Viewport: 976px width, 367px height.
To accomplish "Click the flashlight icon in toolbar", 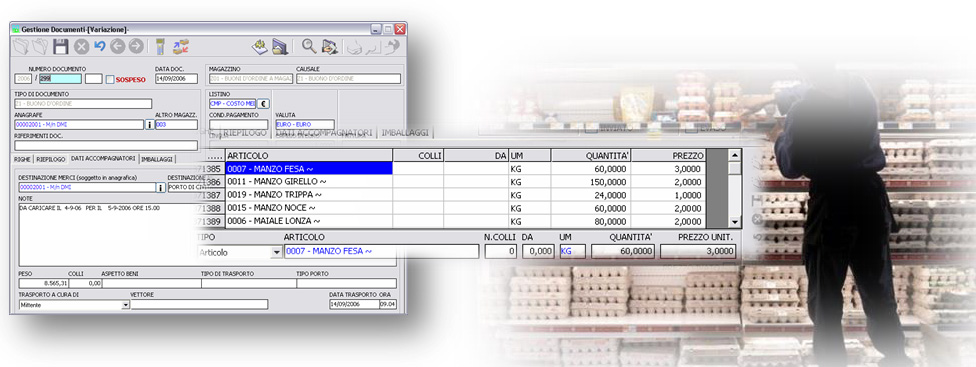I will [x=160, y=47].
